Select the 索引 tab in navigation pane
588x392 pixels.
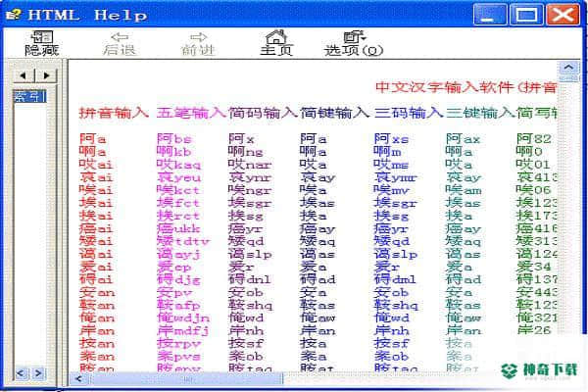coord(29,96)
